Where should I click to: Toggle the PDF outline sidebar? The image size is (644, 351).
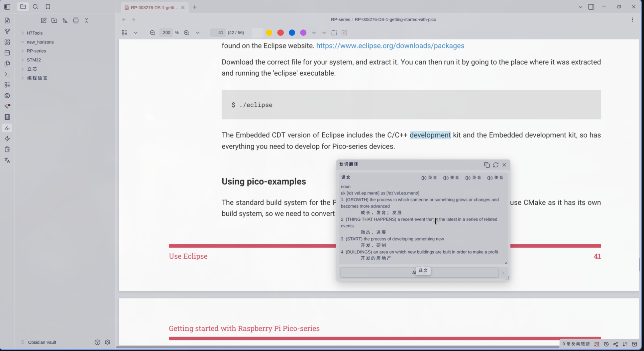124,33
